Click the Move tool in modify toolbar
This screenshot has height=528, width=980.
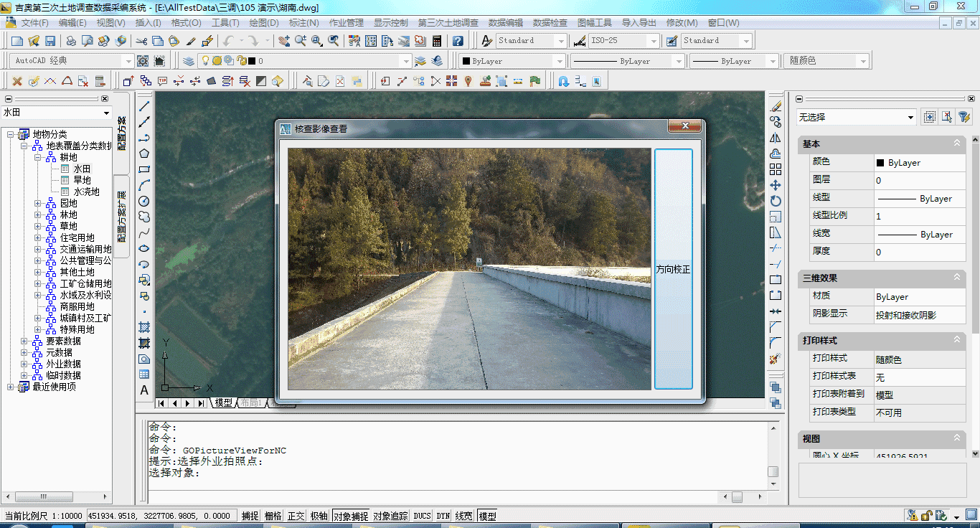[776, 185]
